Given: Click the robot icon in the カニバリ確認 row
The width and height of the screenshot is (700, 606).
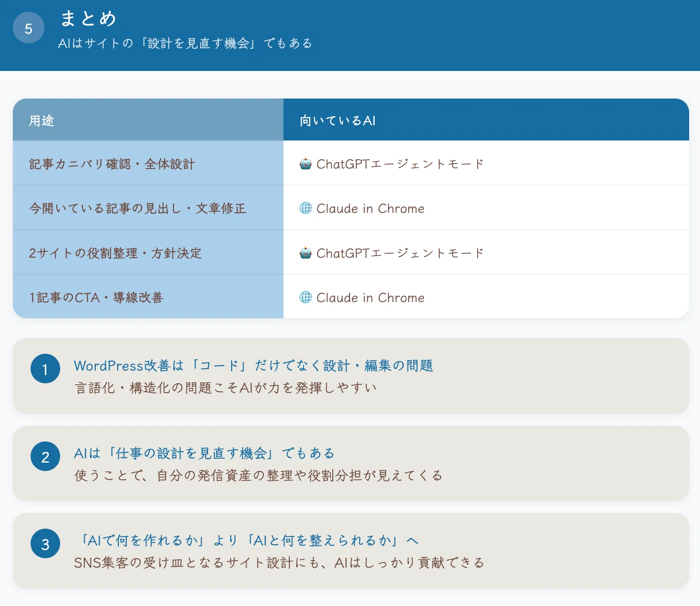Looking at the screenshot, I should click(x=306, y=164).
